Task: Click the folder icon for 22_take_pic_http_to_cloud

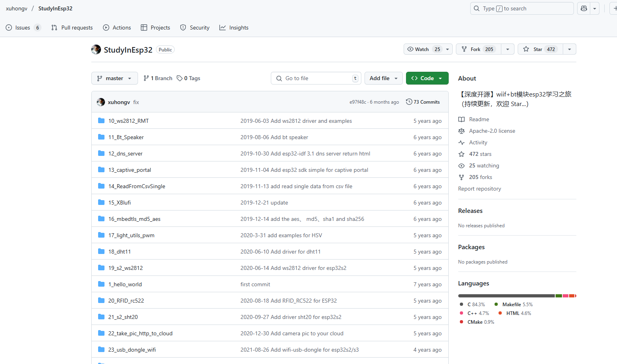Action: pos(101,333)
